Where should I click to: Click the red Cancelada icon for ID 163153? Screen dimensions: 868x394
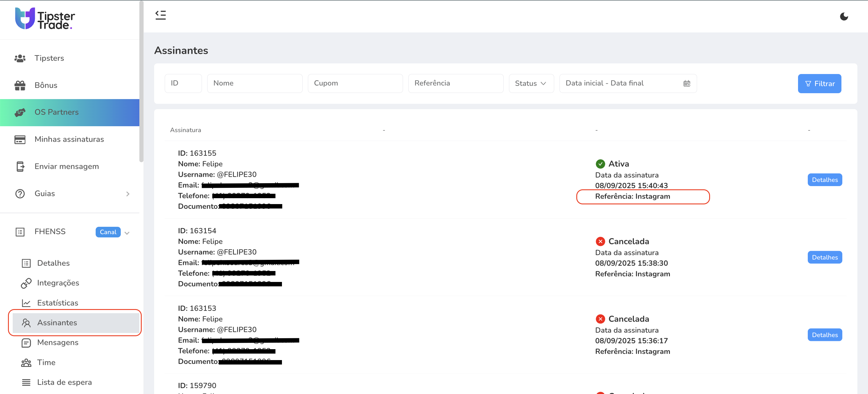[x=600, y=319]
